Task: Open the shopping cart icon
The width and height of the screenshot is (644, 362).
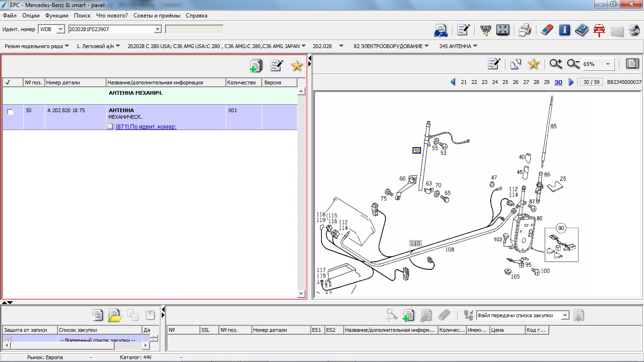Action: pos(485,31)
